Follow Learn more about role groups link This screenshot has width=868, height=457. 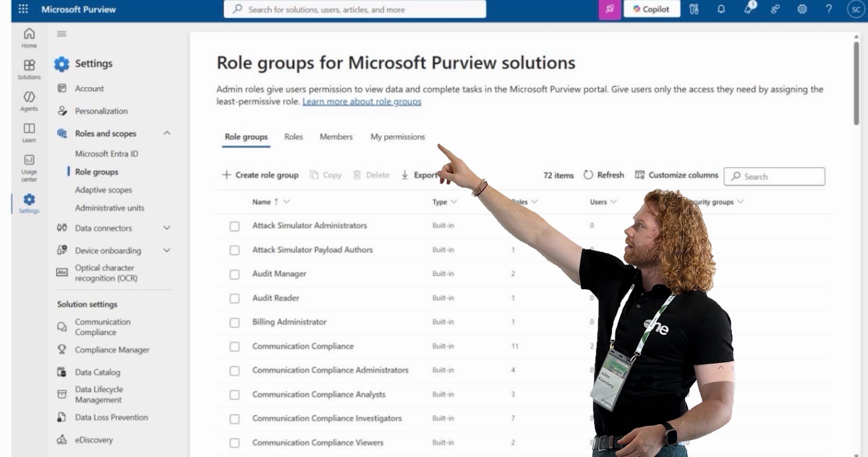362,101
